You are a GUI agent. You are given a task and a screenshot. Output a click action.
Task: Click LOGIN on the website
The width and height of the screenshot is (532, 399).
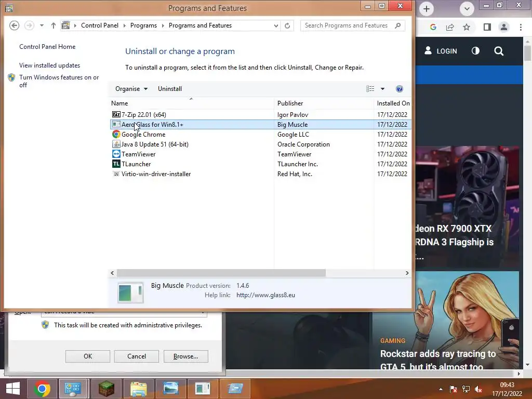point(441,51)
